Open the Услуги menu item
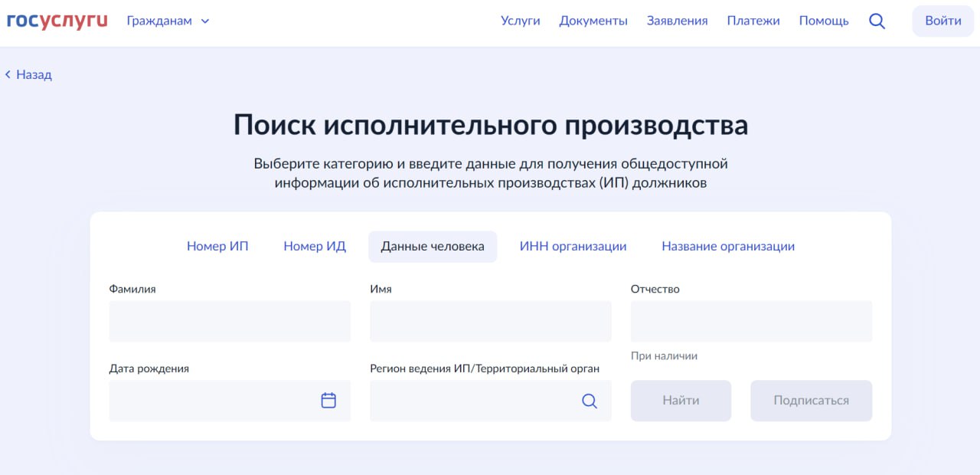980x475 pixels. click(x=521, y=21)
